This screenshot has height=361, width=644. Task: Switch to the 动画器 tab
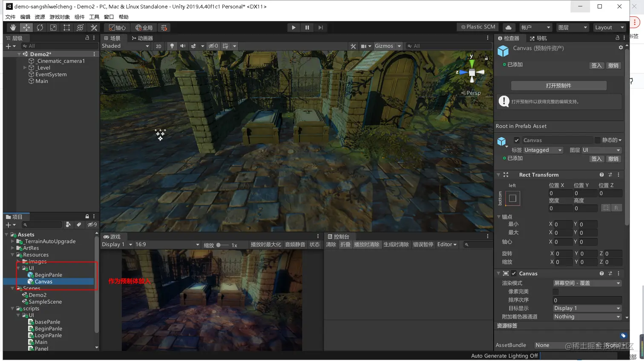tap(142, 38)
